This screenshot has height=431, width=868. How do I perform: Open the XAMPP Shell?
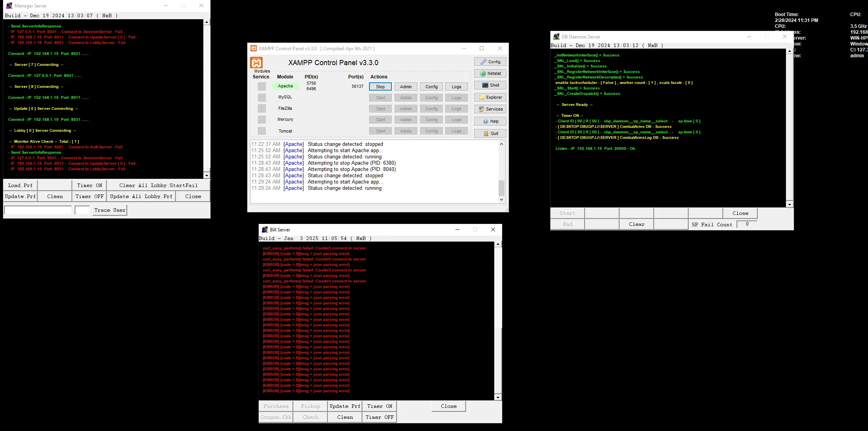pos(490,85)
